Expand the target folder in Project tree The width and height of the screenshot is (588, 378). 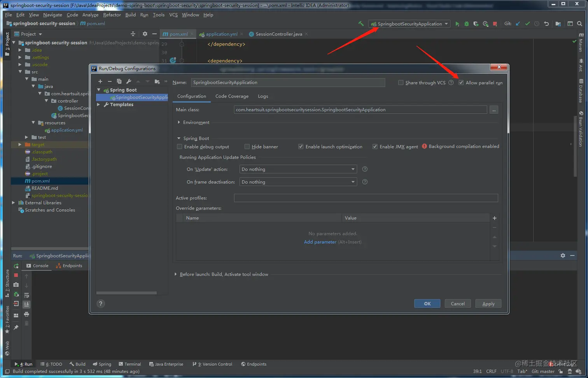coord(20,145)
